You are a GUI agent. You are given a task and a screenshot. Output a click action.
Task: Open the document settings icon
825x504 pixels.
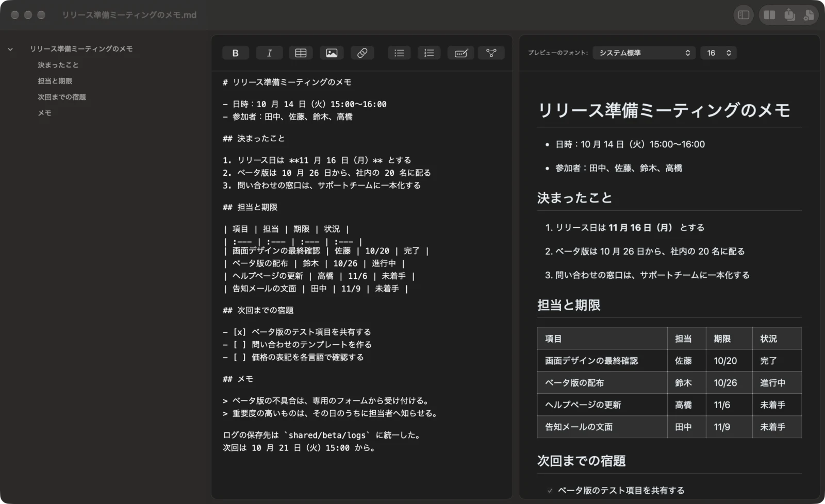(x=808, y=15)
